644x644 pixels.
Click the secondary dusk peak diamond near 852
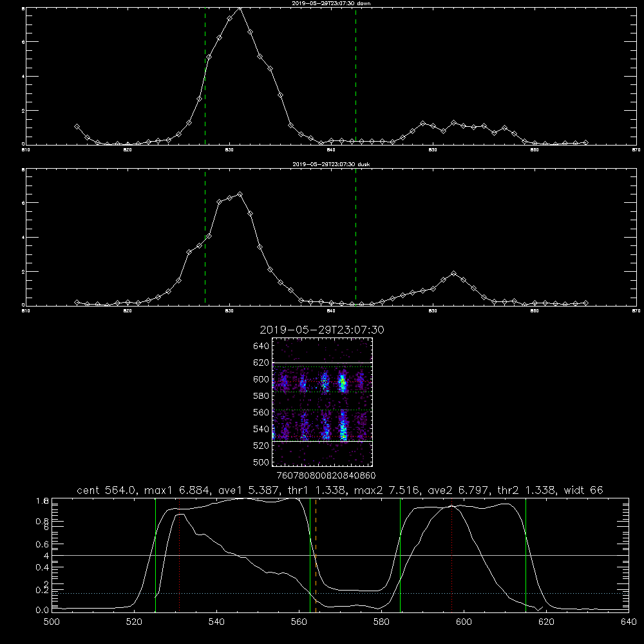(x=453, y=273)
